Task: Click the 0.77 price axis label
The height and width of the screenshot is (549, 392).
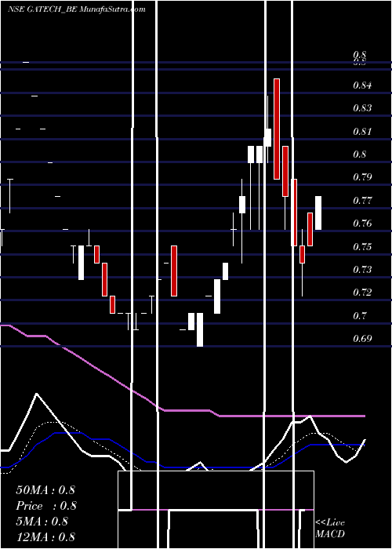Action: pyautogui.click(x=362, y=201)
